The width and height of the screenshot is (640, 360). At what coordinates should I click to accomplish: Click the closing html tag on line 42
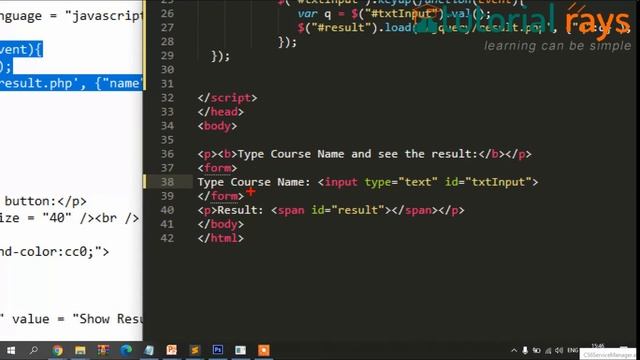pyautogui.click(x=220, y=238)
